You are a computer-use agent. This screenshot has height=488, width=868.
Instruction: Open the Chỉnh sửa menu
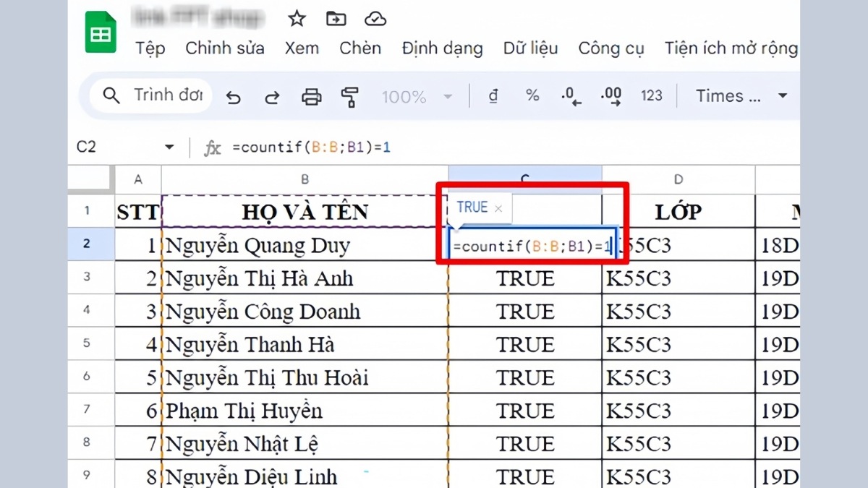225,48
